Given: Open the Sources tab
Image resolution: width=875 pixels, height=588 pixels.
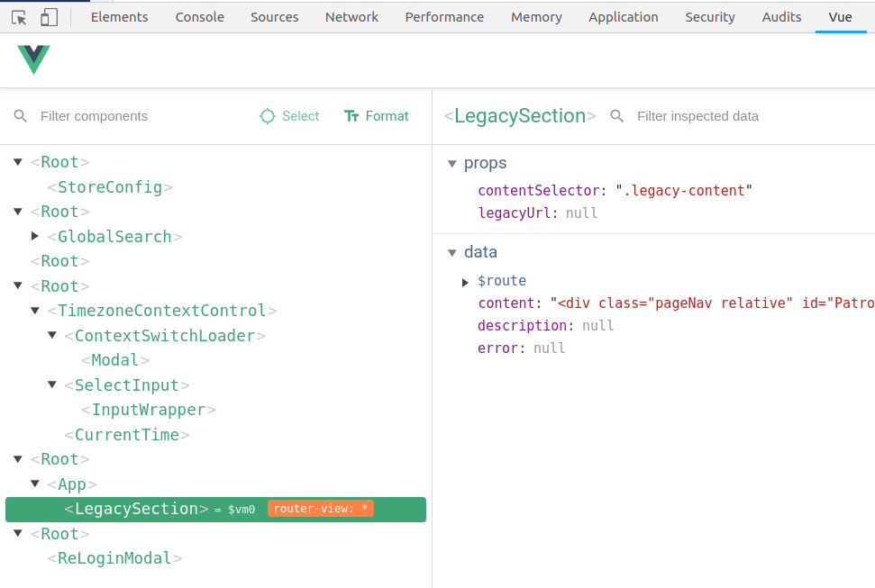Looking at the screenshot, I should pyautogui.click(x=275, y=17).
